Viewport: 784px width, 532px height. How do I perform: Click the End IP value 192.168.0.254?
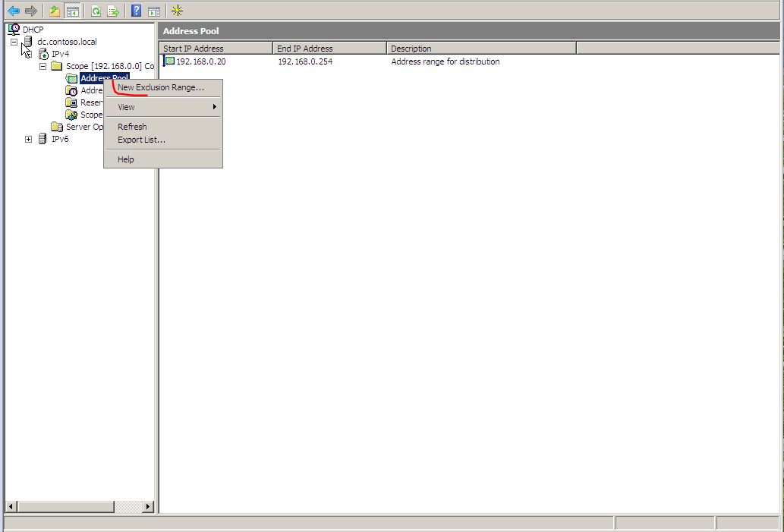[305, 61]
